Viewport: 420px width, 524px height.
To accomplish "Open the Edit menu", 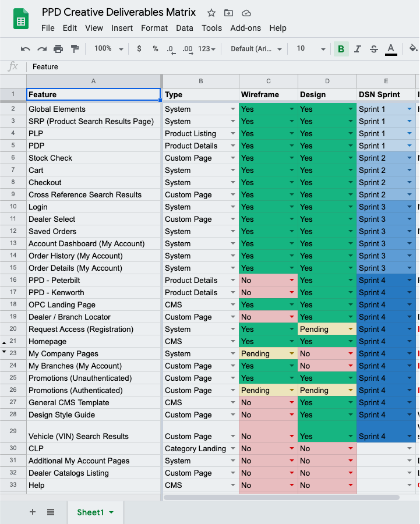I will (x=69, y=28).
